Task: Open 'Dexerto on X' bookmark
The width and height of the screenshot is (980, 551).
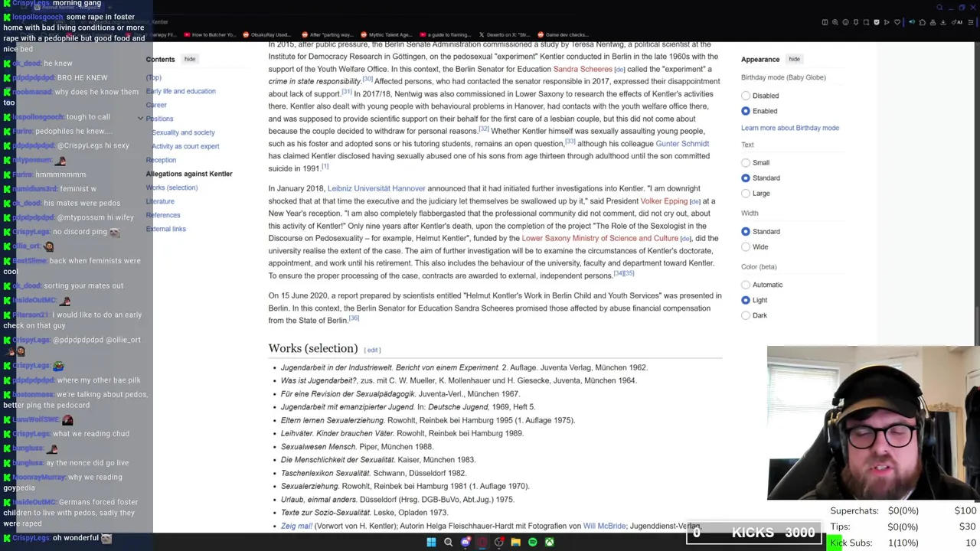Action: point(504,34)
